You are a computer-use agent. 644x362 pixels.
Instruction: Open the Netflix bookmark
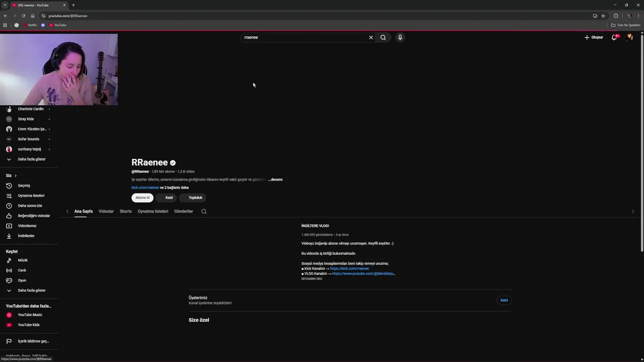(30, 25)
